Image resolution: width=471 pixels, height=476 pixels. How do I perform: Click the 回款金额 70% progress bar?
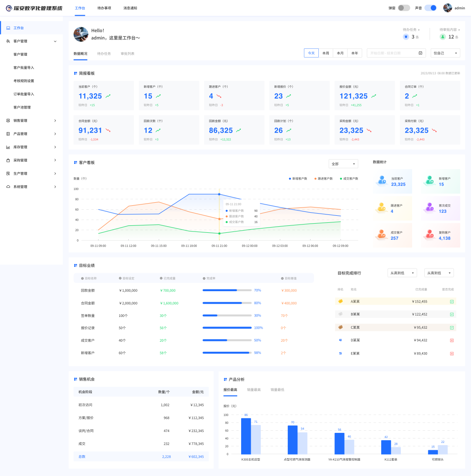pyautogui.click(x=227, y=290)
